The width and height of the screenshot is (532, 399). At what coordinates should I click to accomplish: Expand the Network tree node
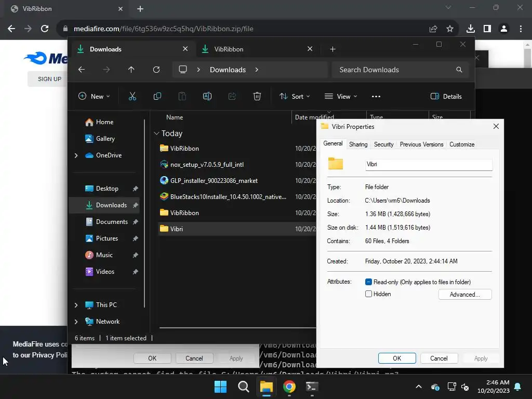pos(76,322)
